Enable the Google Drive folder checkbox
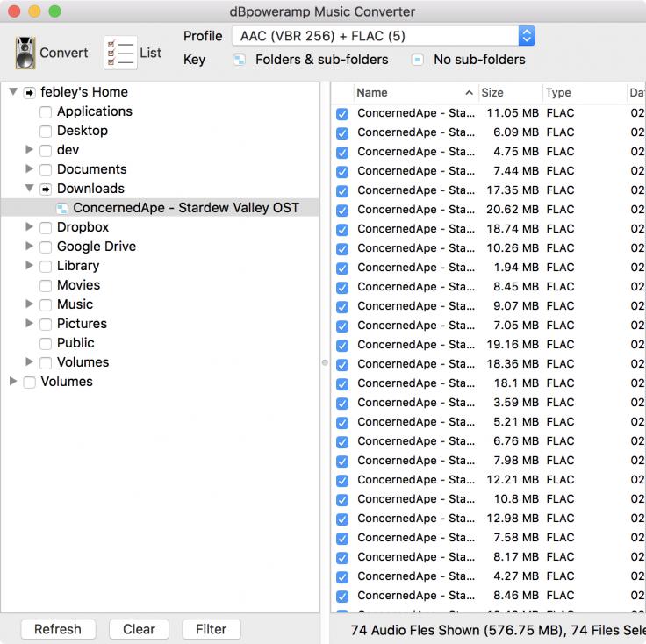 click(x=46, y=247)
